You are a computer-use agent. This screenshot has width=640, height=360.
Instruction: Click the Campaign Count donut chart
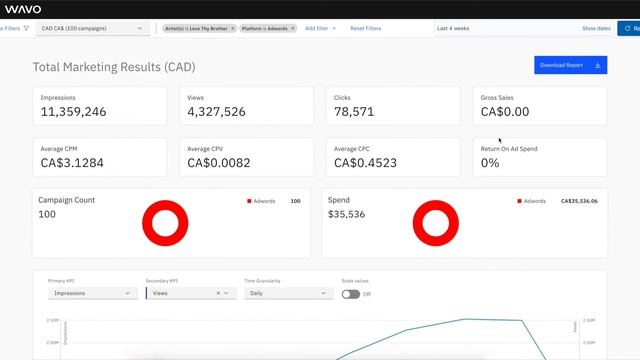(165, 223)
